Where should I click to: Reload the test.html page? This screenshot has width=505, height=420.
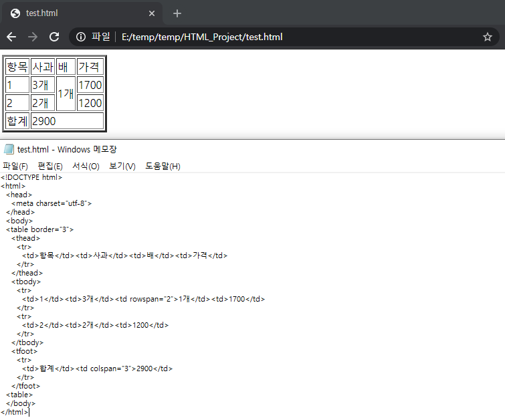coord(54,37)
